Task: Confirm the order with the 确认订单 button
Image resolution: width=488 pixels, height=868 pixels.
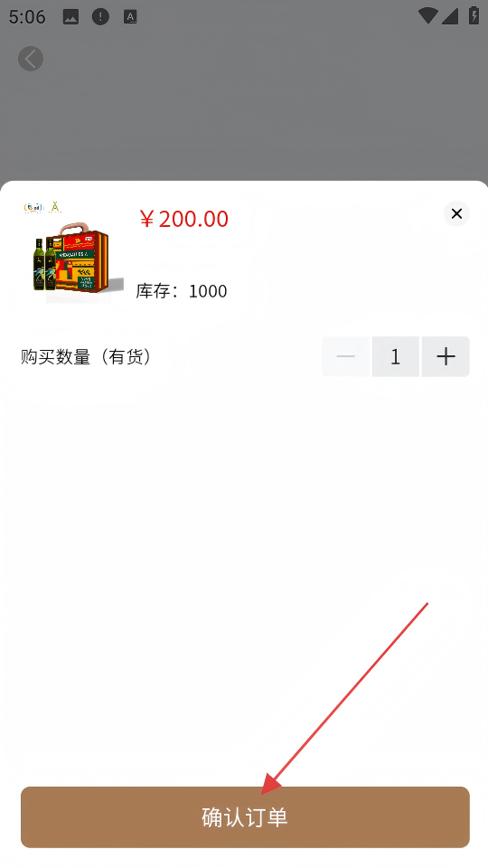Action: [x=245, y=817]
